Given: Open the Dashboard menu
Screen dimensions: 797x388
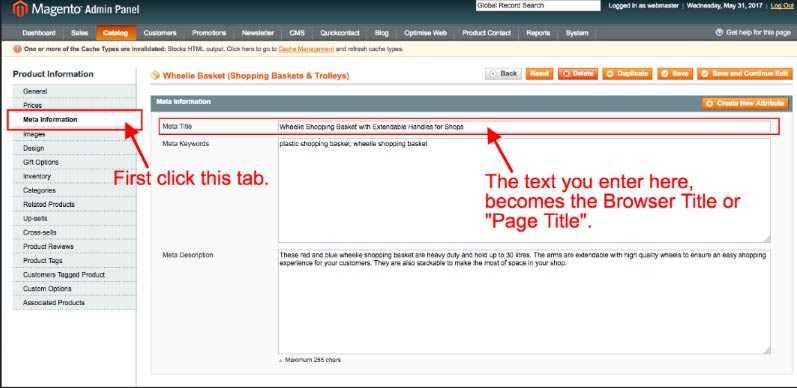Looking at the screenshot, I should coord(39,33).
